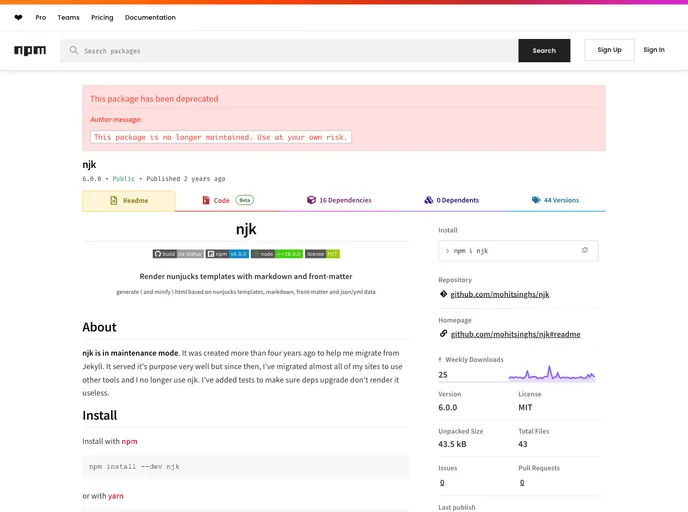The height and width of the screenshot is (512, 688).
Task: Open the njk#readme homepage link
Action: click(515, 334)
